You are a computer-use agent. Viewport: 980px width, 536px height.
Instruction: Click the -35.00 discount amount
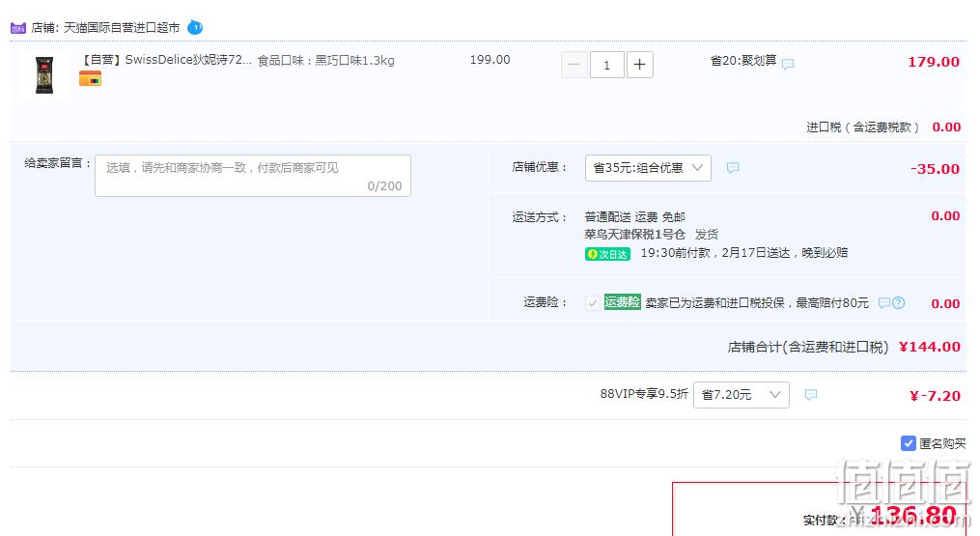click(935, 169)
